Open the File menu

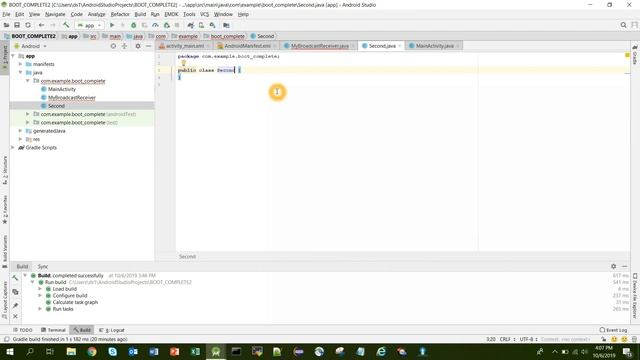pos(6,14)
